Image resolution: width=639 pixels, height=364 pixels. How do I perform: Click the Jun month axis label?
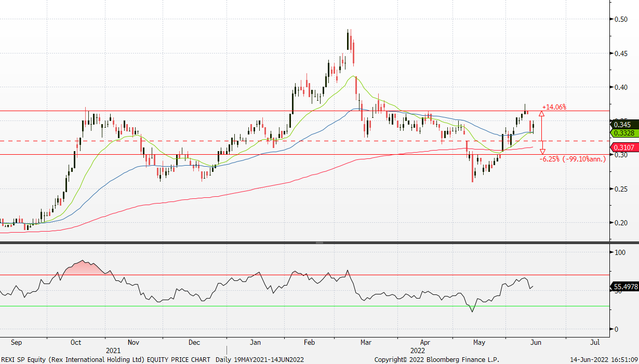(x=536, y=343)
